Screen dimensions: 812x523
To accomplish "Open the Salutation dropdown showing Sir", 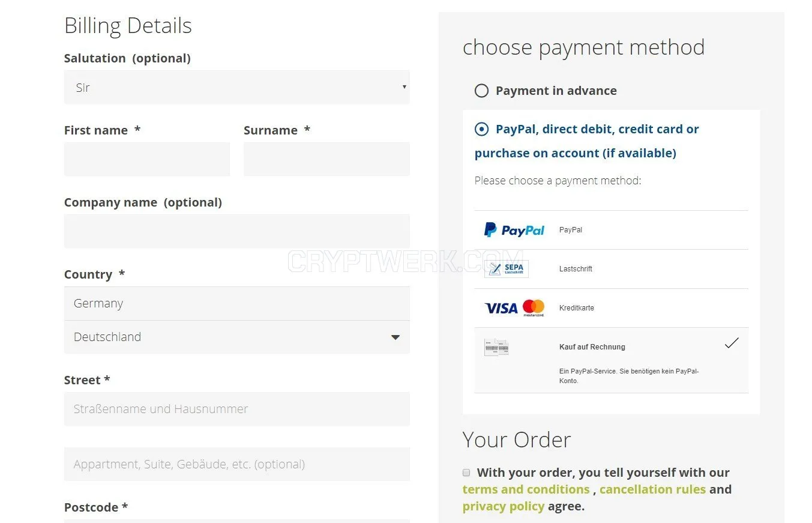I will click(236, 87).
